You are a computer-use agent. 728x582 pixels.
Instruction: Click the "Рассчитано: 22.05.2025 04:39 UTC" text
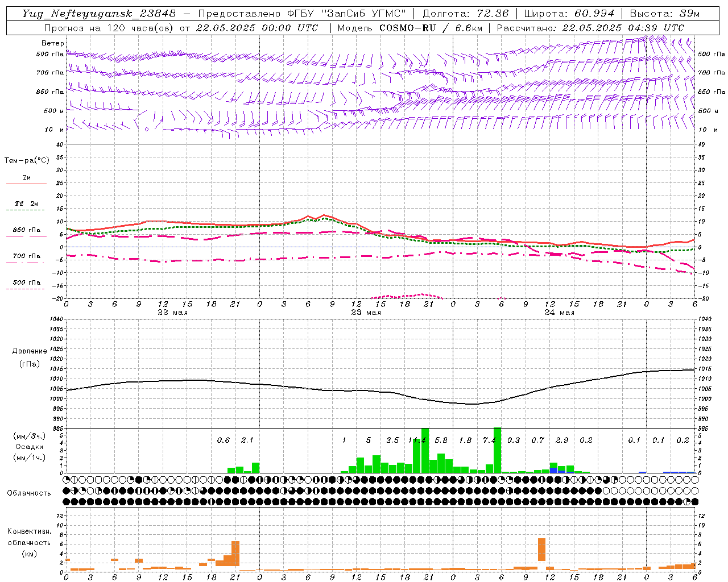(590, 28)
